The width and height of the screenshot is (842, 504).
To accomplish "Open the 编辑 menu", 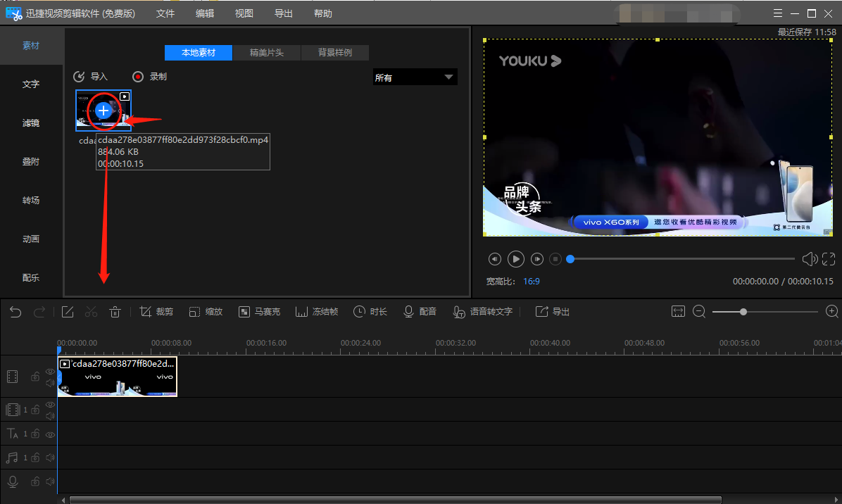I will click(x=205, y=13).
